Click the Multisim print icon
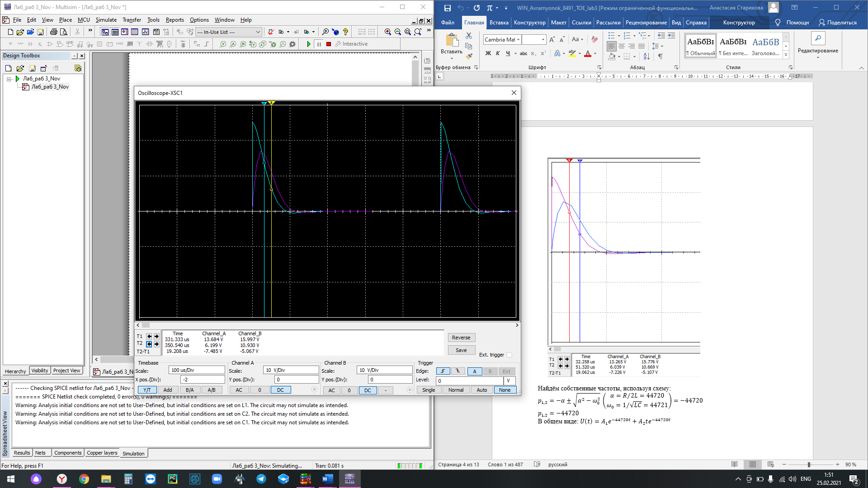Image resolution: width=868 pixels, height=488 pixels. click(54, 32)
